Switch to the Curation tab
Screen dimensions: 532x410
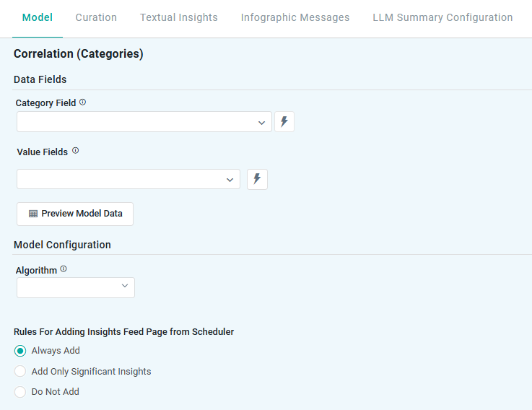coord(96,17)
